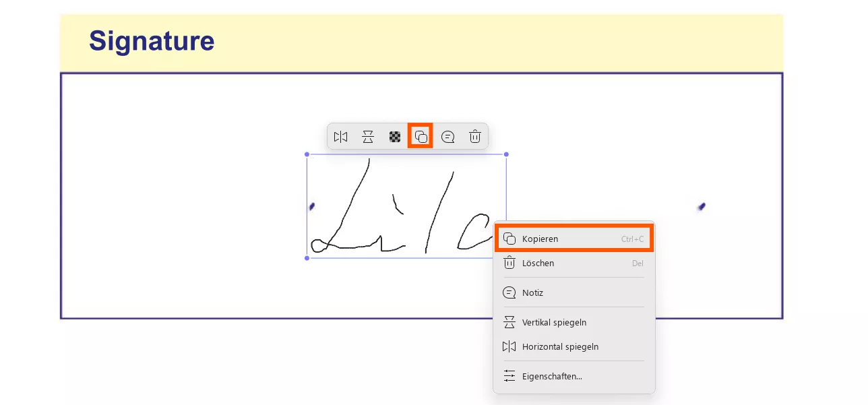
Task: Delete the signature using the trash icon
Action: (474, 136)
